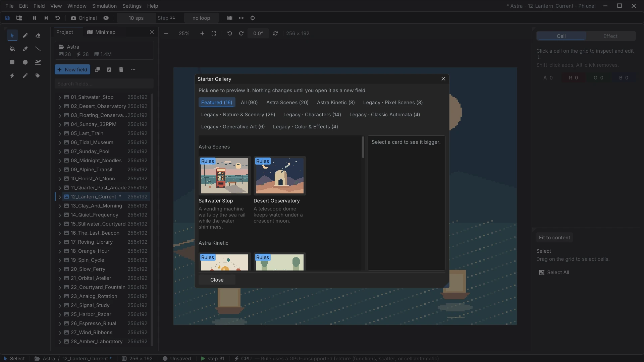Viewport: 644px width, 362px height.
Task: Open the more options ellipsis in Project panel
Action: coord(133,70)
